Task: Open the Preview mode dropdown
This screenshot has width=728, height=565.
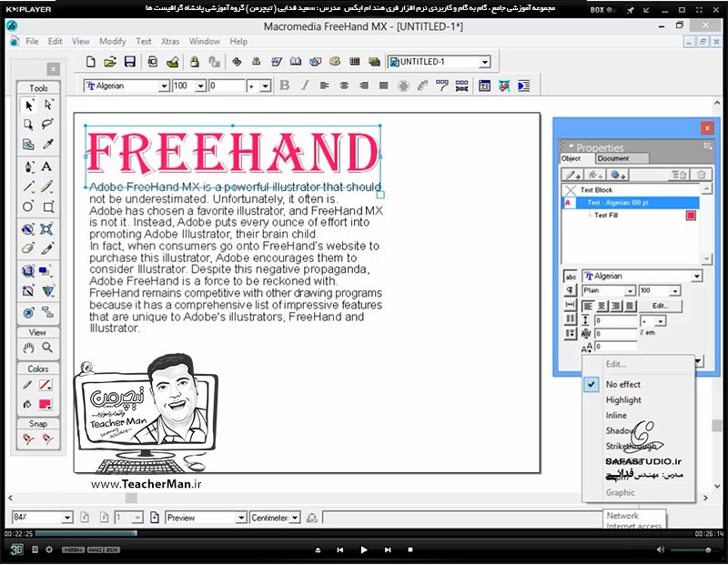Action: pos(240,518)
